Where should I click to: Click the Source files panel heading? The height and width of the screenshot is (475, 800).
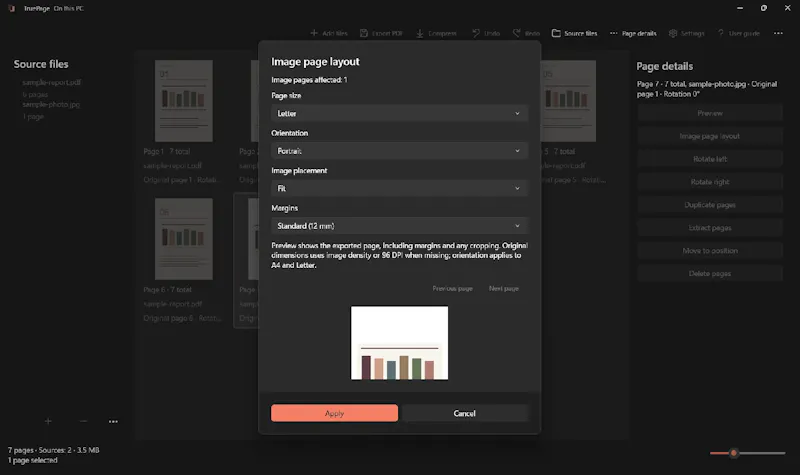(41, 64)
